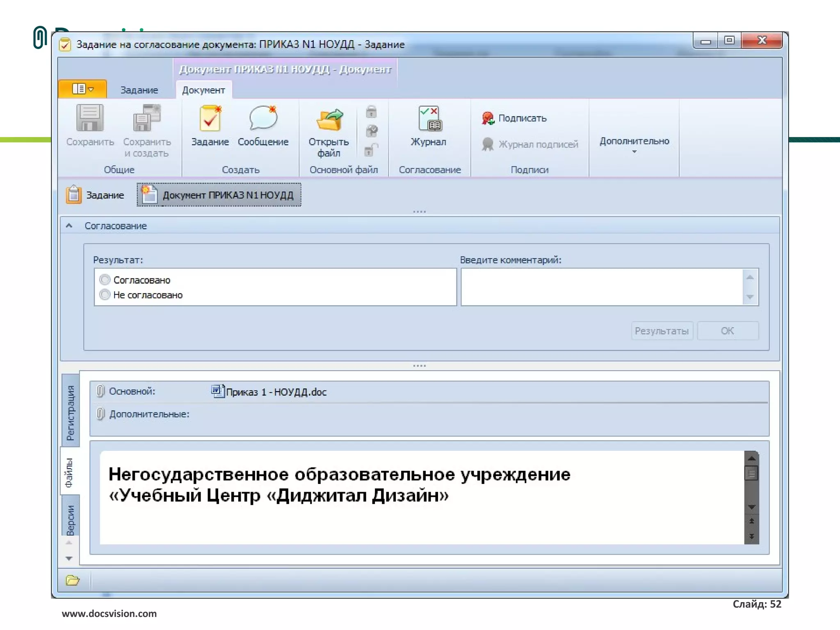Click document preview scrollbar up arrow
This screenshot has width=840, height=630.
click(751, 458)
